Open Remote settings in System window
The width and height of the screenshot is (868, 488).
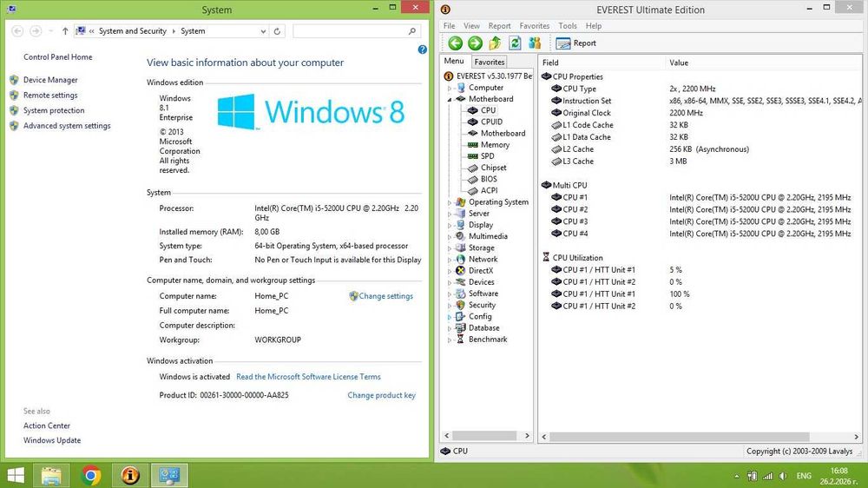pyautogui.click(x=50, y=96)
